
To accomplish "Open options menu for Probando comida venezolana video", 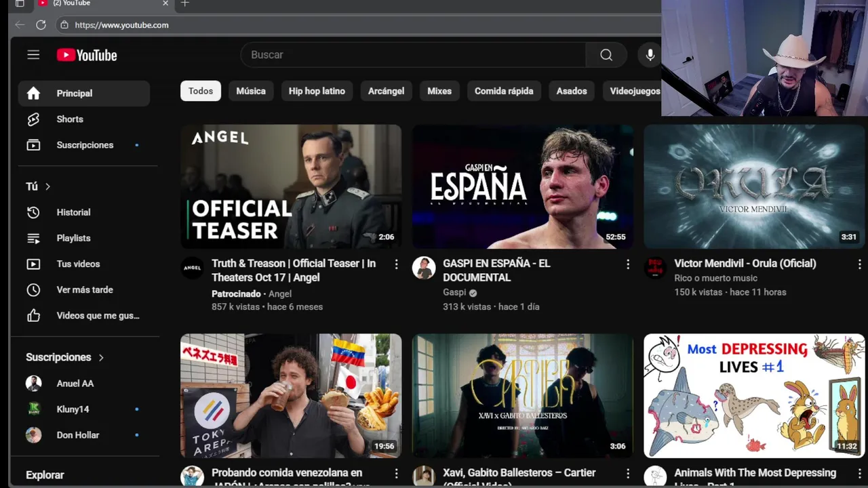I will [x=397, y=473].
